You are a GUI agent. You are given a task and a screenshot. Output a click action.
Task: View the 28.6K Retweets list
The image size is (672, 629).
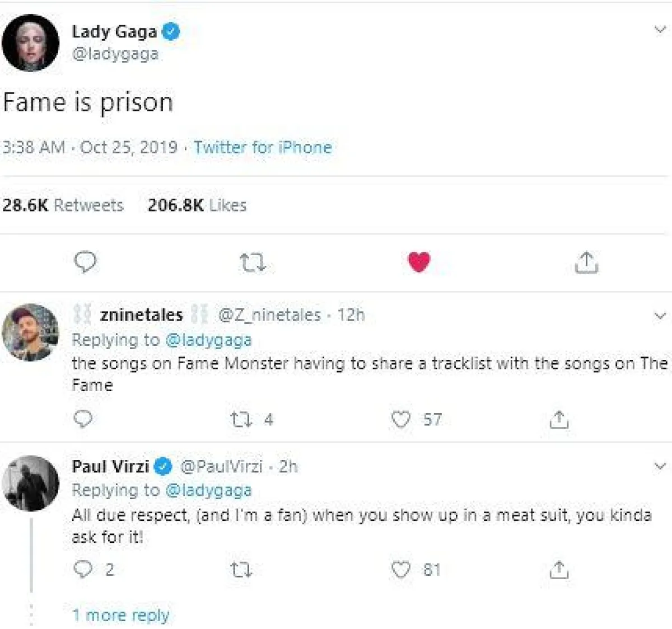(63, 205)
